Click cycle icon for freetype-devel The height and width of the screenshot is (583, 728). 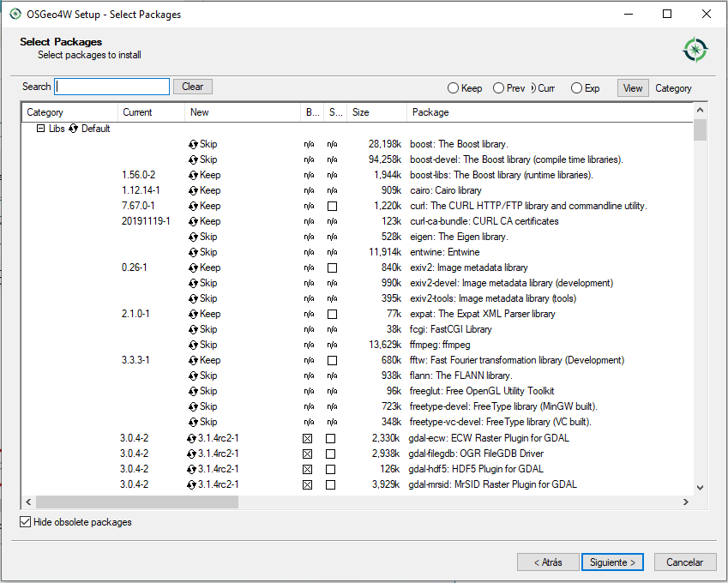(193, 406)
